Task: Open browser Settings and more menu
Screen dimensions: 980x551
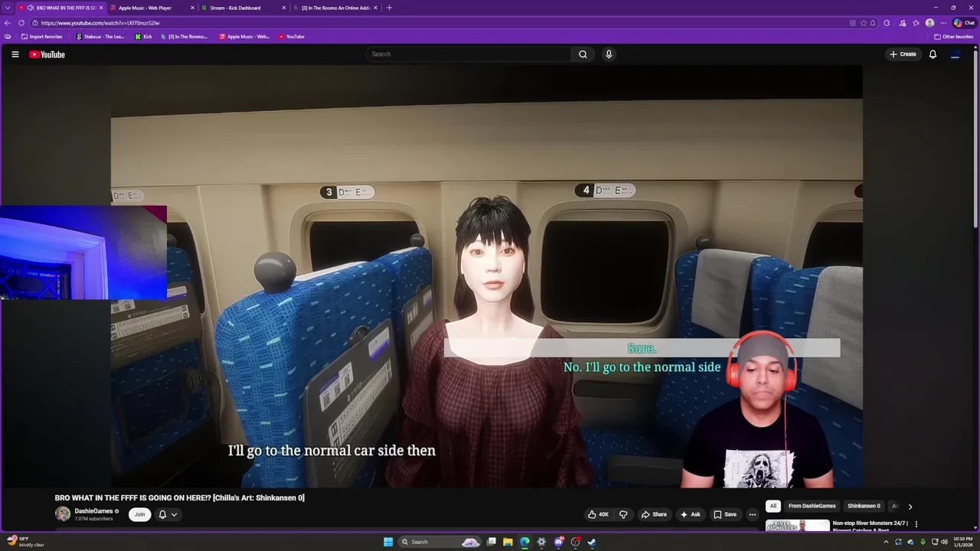Action: click(943, 23)
